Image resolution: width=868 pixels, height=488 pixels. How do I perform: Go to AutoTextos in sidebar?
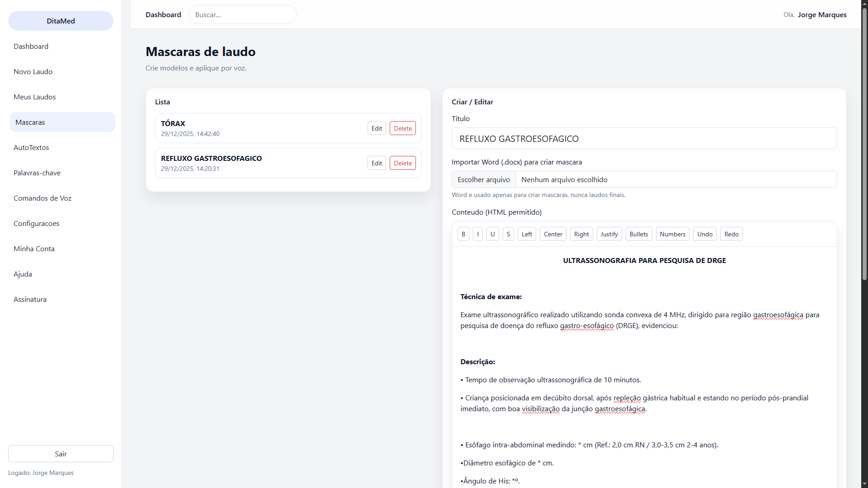(31, 147)
